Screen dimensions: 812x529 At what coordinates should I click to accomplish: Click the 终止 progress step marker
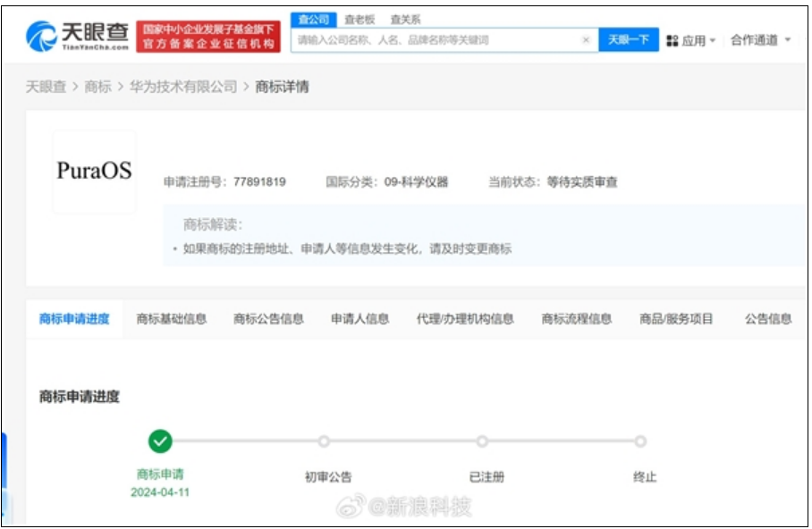pos(640,441)
